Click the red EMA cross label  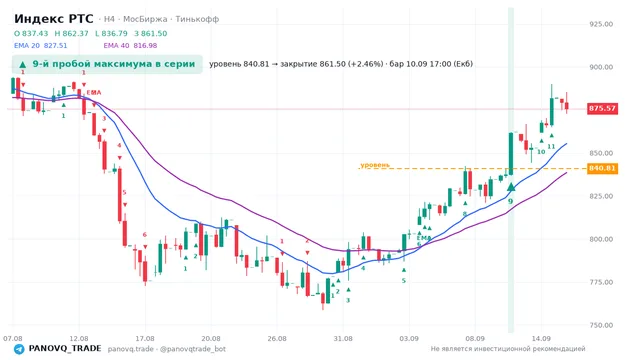pyautogui.click(x=94, y=93)
